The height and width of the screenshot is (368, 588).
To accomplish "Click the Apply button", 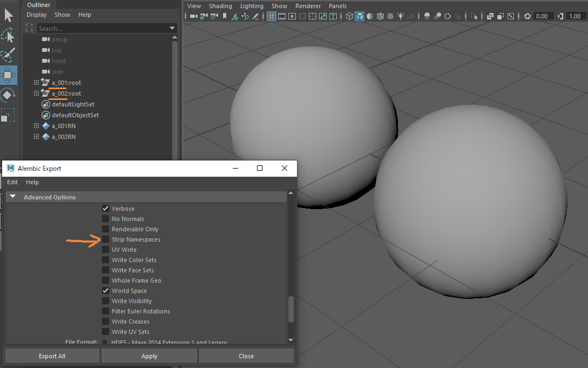I will (149, 356).
